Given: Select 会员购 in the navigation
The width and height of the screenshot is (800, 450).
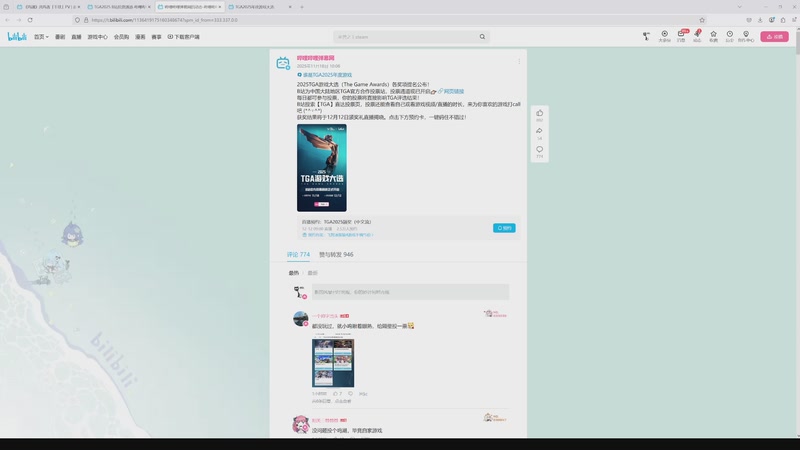Looking at the screenshot, I should tap(121, 37).
